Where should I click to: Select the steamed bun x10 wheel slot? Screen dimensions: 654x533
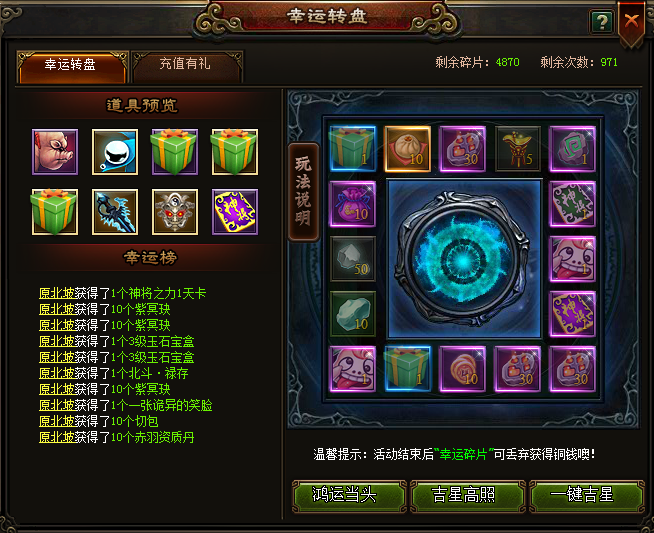click(x=407, y=149)
